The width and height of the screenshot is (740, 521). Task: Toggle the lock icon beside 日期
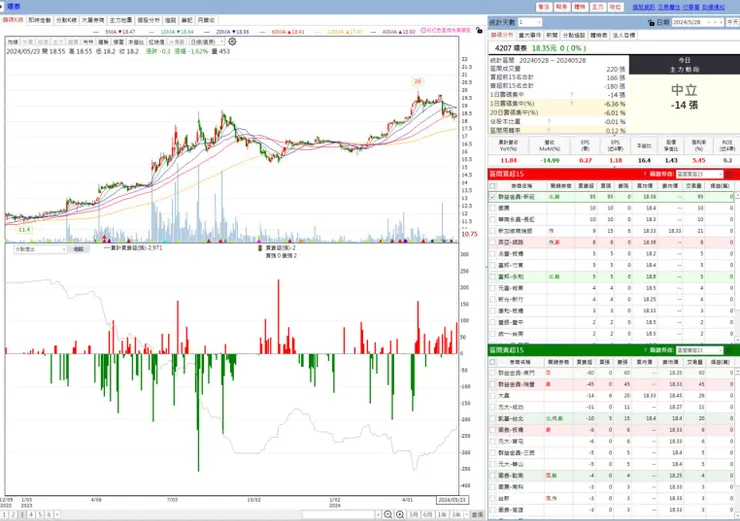tap(651, 22)
